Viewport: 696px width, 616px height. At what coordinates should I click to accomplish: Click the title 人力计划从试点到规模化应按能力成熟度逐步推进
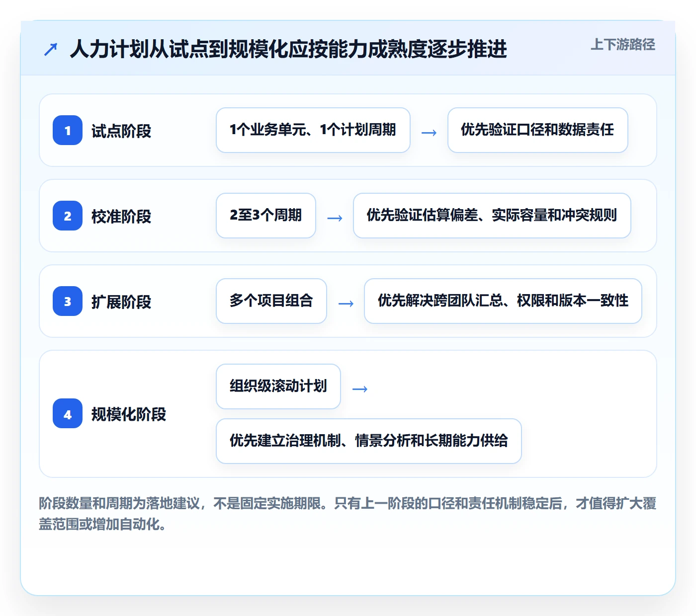coord(288,49)
